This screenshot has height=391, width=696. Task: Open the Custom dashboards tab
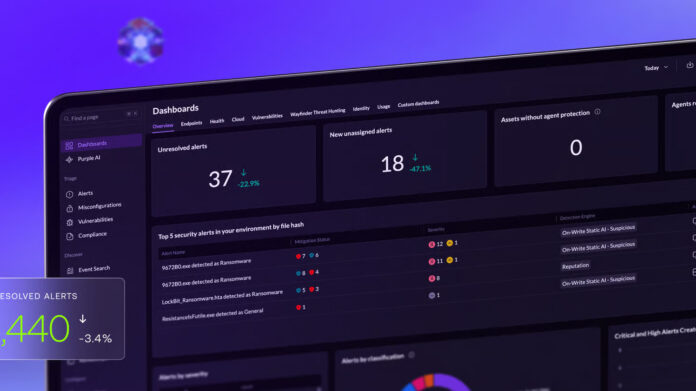[x=419, y=104]
